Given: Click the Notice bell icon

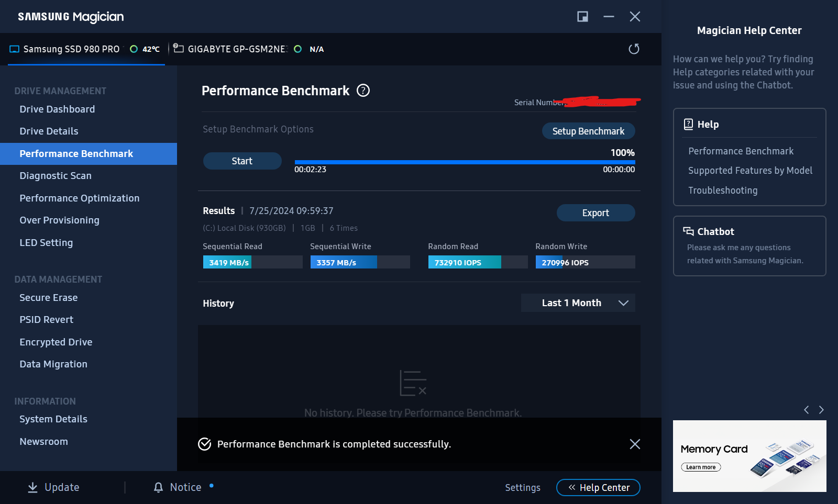Looking at the screenshot, I should (x=158, y=487).
